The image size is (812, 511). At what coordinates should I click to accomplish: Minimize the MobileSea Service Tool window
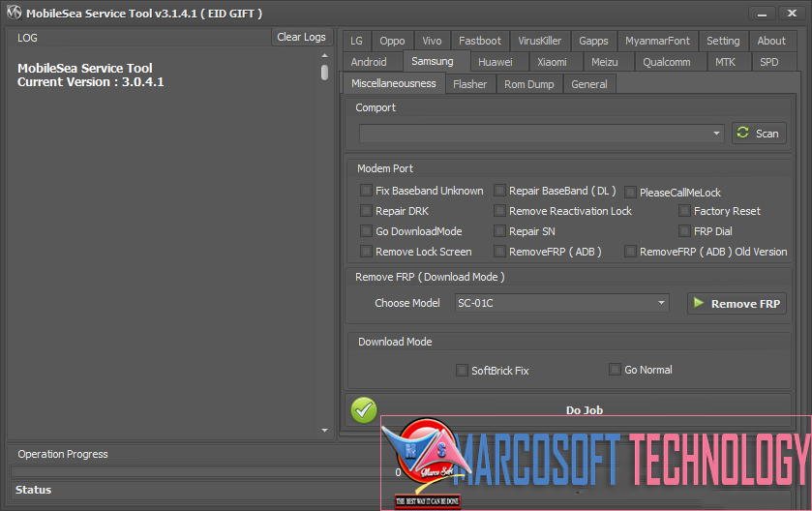point(762,14)
